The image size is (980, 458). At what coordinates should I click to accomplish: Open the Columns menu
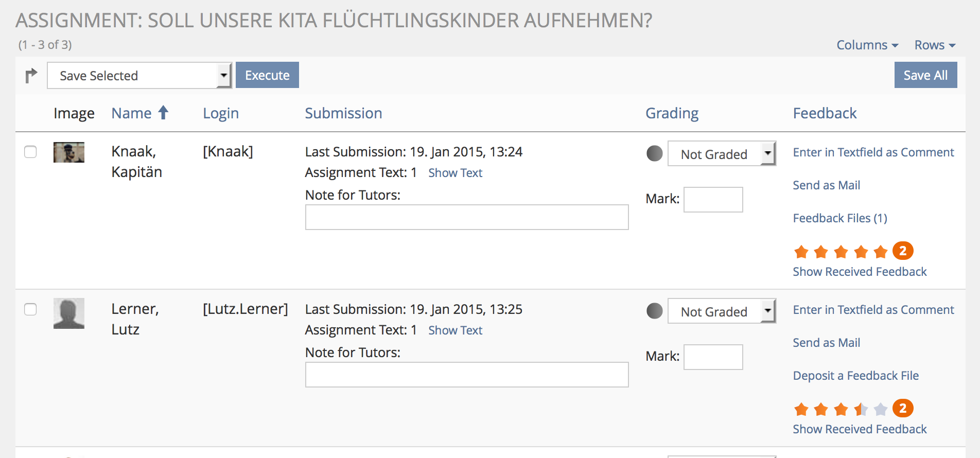[867, 45]
